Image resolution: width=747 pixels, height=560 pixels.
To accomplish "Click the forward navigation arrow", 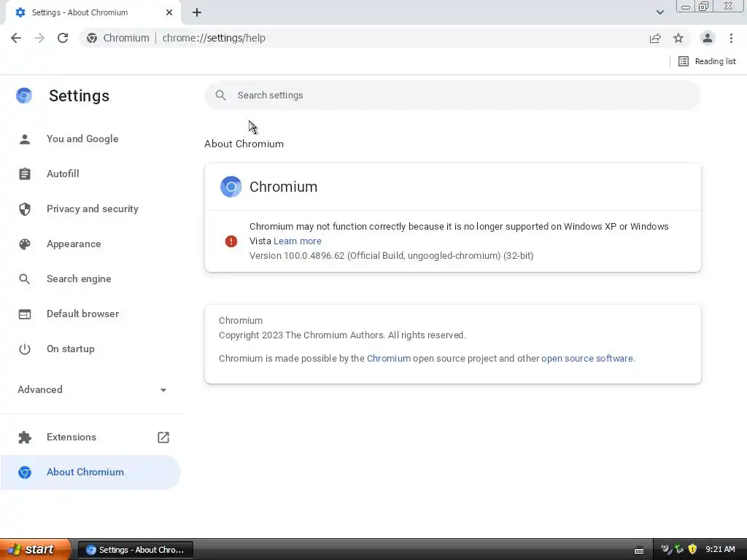I will click(x=39, y=38).
